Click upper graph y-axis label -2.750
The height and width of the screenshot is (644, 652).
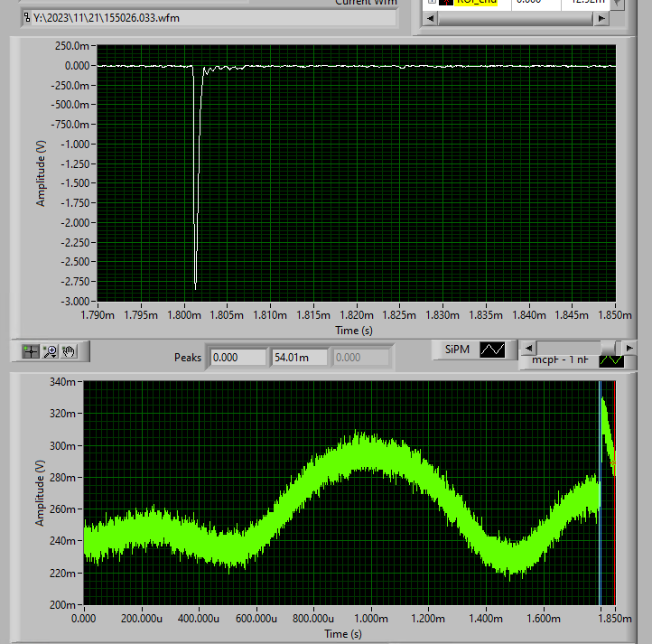click(75, 282)
